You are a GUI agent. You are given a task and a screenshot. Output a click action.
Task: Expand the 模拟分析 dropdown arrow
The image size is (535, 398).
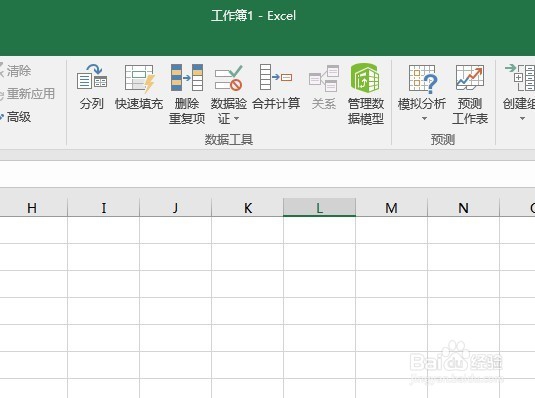[424, 118]
